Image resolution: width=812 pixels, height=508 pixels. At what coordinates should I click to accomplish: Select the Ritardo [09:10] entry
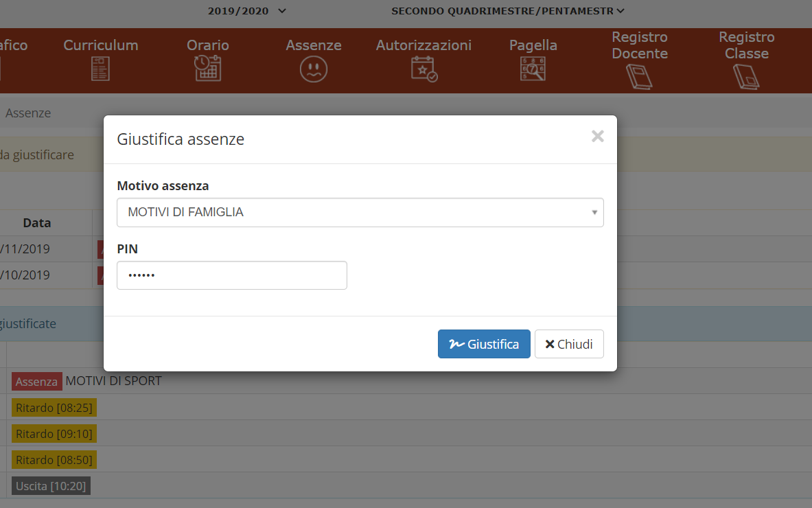point(54,434)
